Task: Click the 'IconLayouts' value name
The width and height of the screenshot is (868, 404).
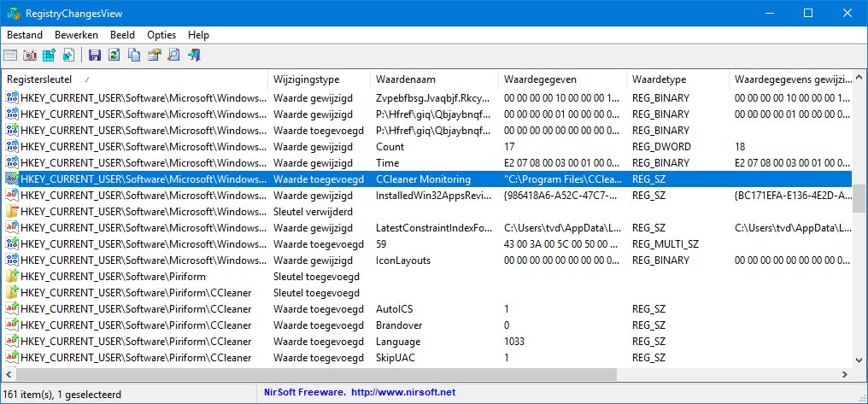Action: pyautogui.click(x=403, y=261)
